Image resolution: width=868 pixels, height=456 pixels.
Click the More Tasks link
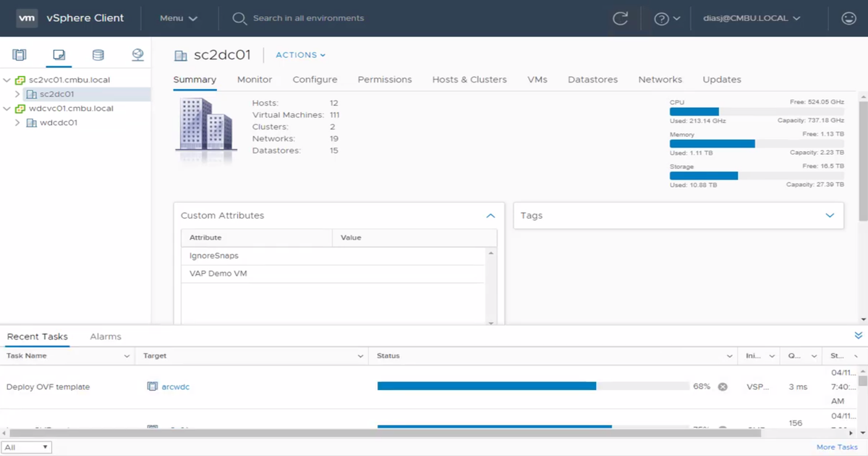836,447
